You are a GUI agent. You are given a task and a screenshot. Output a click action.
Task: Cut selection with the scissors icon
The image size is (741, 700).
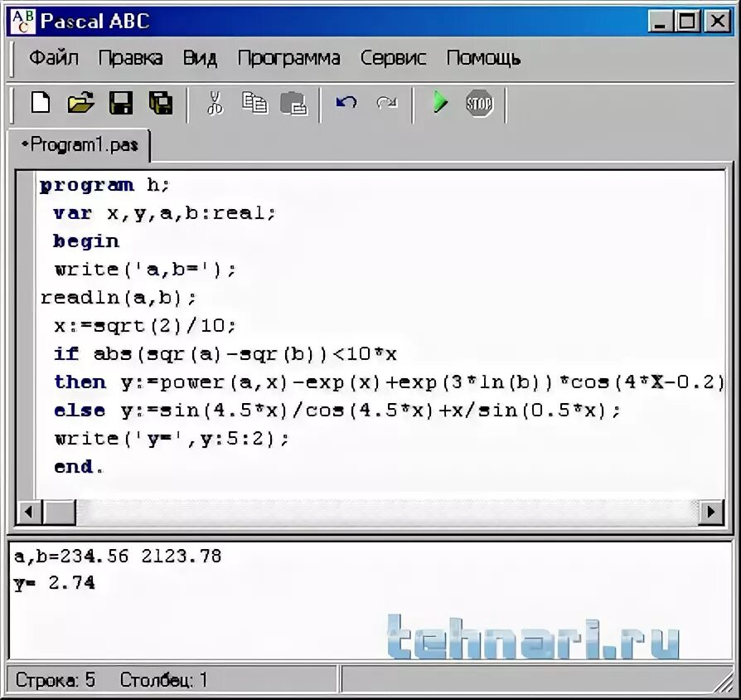[215, 103]
